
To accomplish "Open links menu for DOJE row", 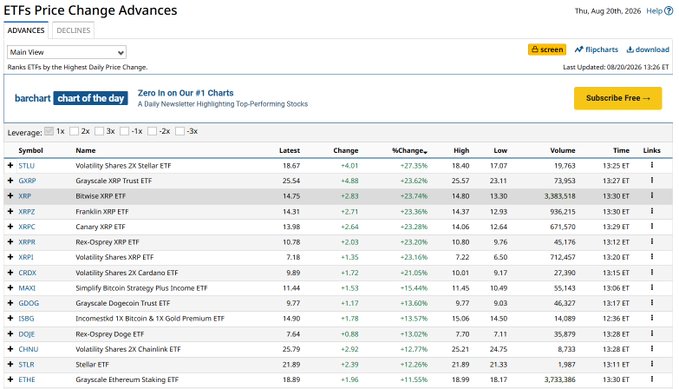I will [652, 333].
